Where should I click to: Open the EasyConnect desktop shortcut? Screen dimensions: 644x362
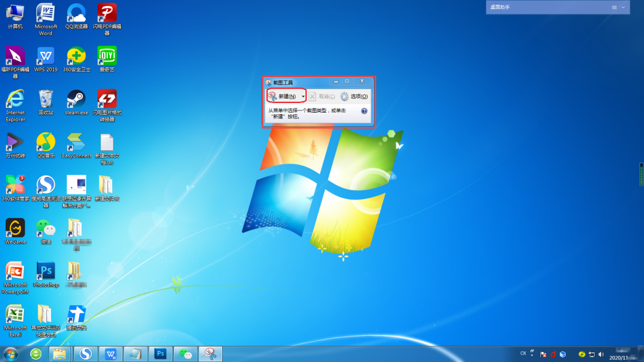(x=76, y=143)
